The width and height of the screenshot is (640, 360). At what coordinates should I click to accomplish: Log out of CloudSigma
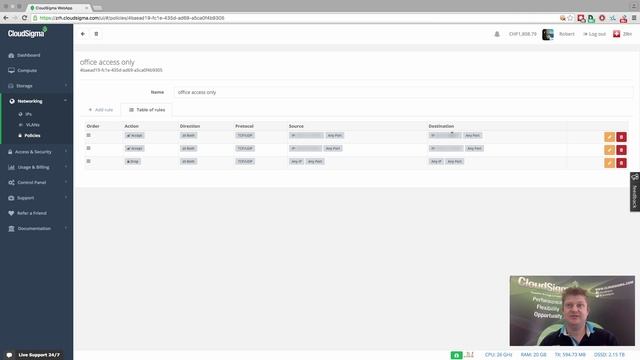click(594, 34)
